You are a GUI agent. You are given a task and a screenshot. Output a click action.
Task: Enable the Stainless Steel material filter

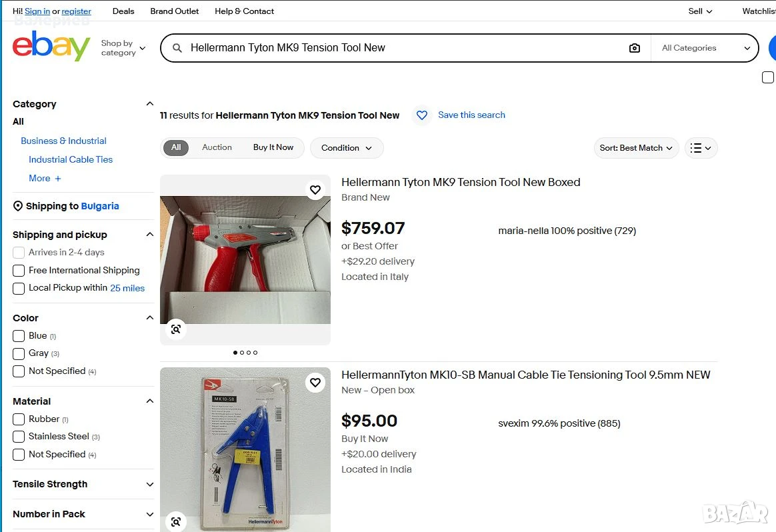19,437
